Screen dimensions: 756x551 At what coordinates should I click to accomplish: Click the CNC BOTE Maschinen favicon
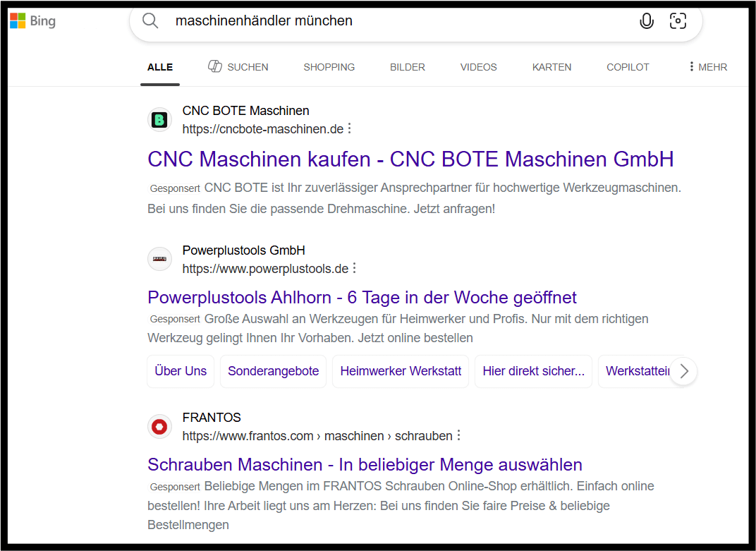pos(159,119)
